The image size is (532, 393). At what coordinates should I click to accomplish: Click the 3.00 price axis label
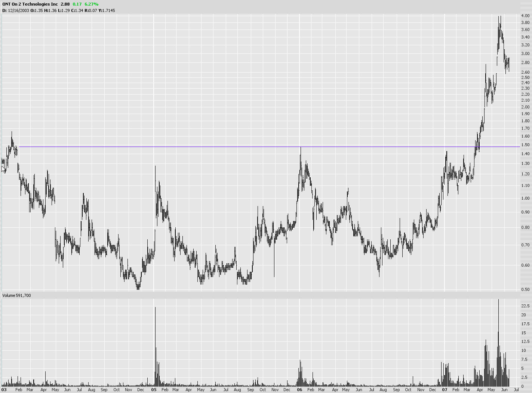click(525, 53)
